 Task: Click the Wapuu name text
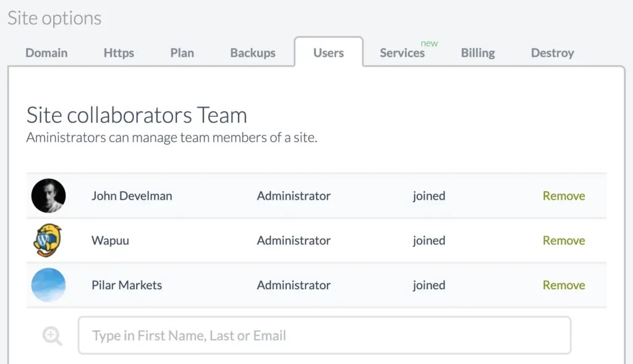click(110, 240)
